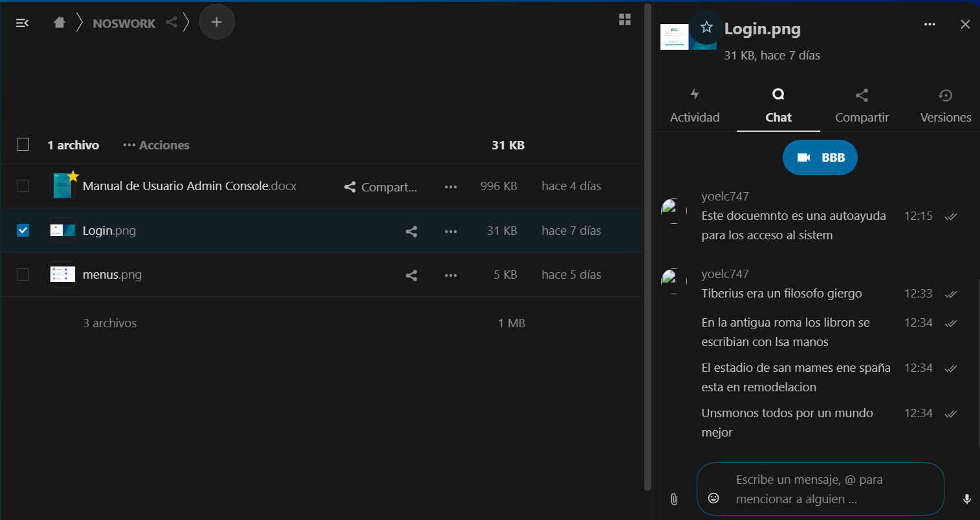The image size is (980, 520).
Task: Switch to Versiones tab
Action: pyautogui.click(x=945, y=106)
